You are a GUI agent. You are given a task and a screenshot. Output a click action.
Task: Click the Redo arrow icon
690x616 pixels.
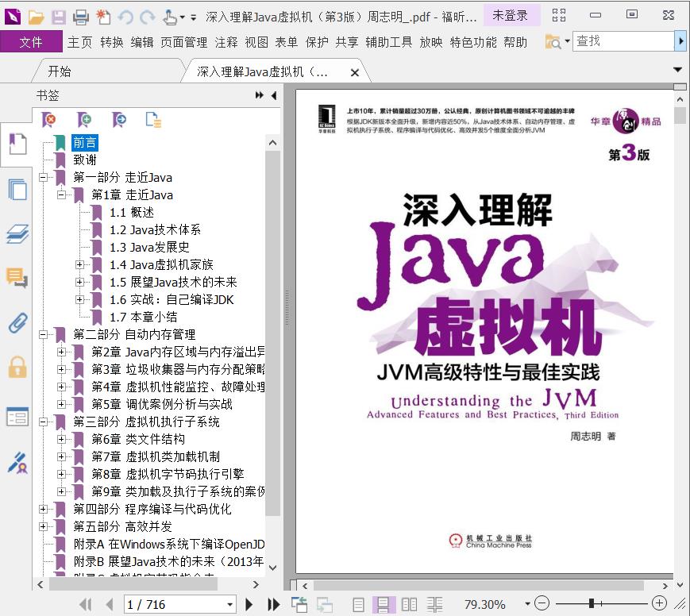(147, 17)
